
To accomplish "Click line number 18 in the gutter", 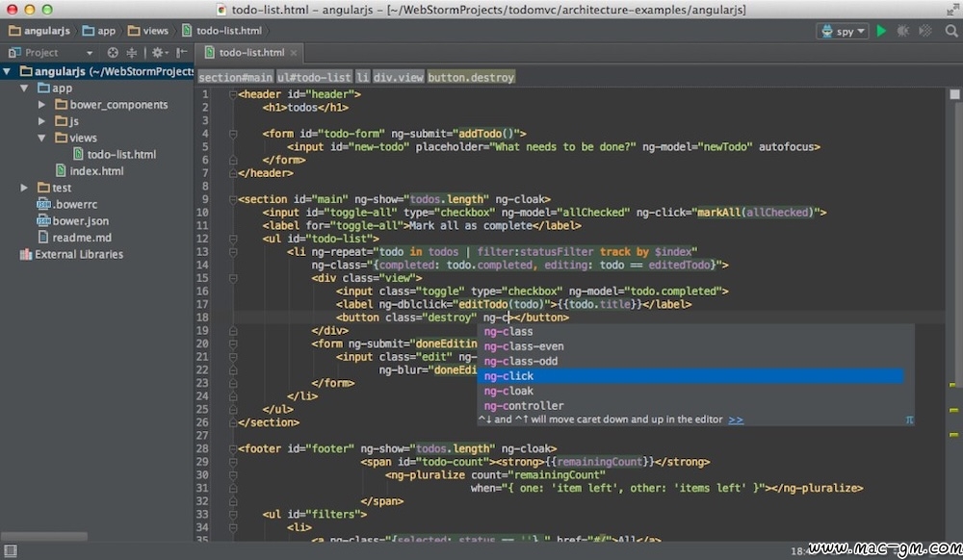I will coord(202,318).
